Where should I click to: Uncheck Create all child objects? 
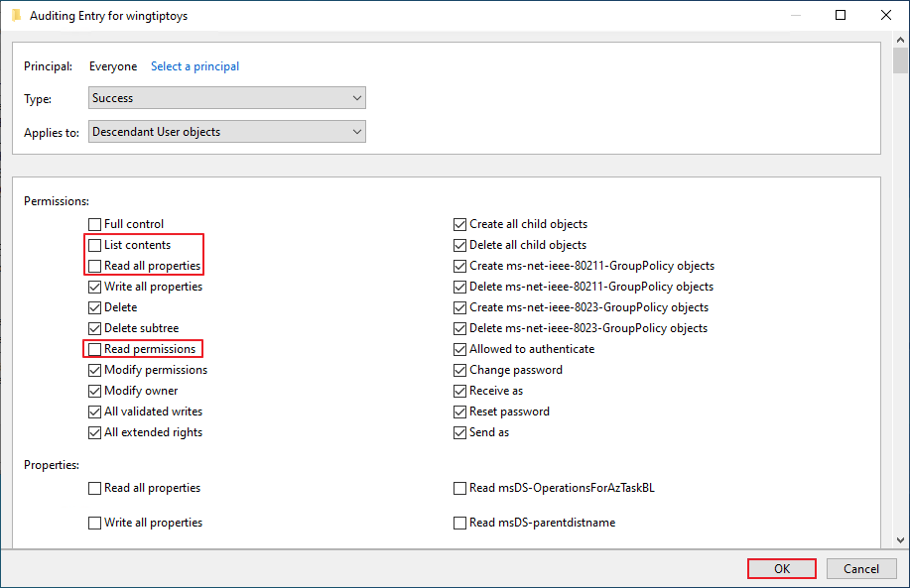[x=459, y=224]
